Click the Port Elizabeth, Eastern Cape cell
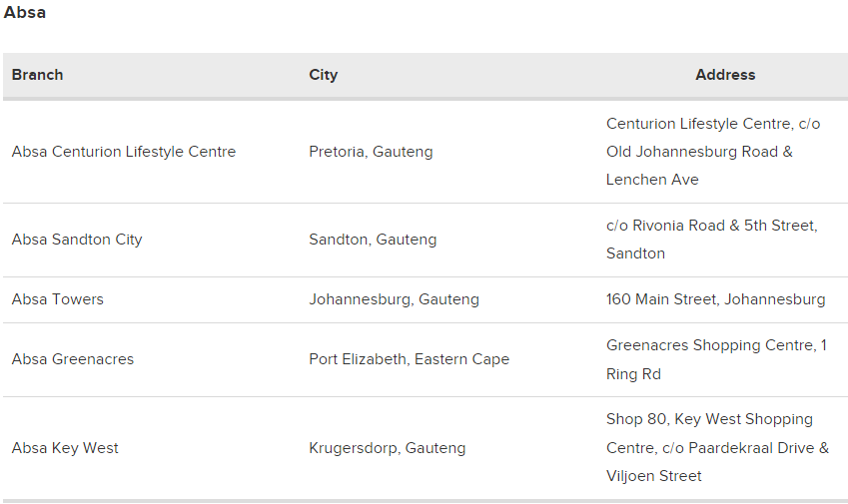 (x=409, y=359)
